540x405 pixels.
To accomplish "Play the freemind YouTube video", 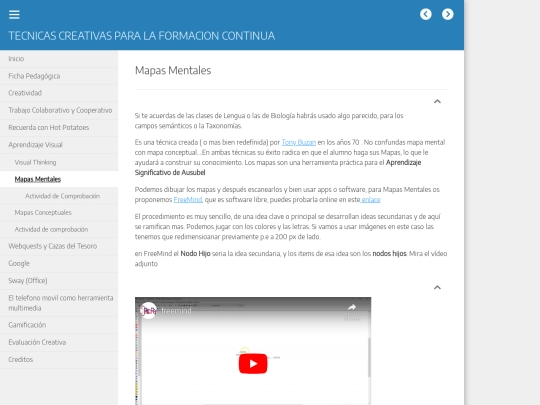I will click(253, 364).
